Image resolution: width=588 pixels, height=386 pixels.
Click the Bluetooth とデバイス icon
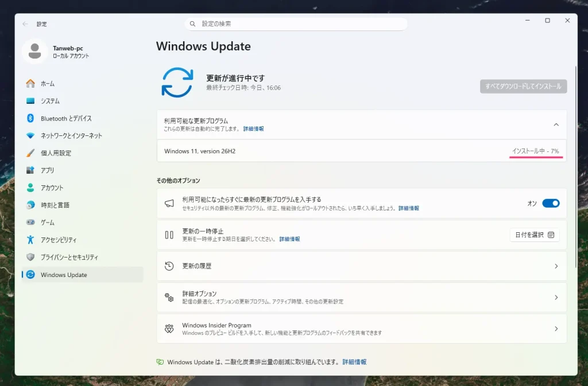[30, 118]
